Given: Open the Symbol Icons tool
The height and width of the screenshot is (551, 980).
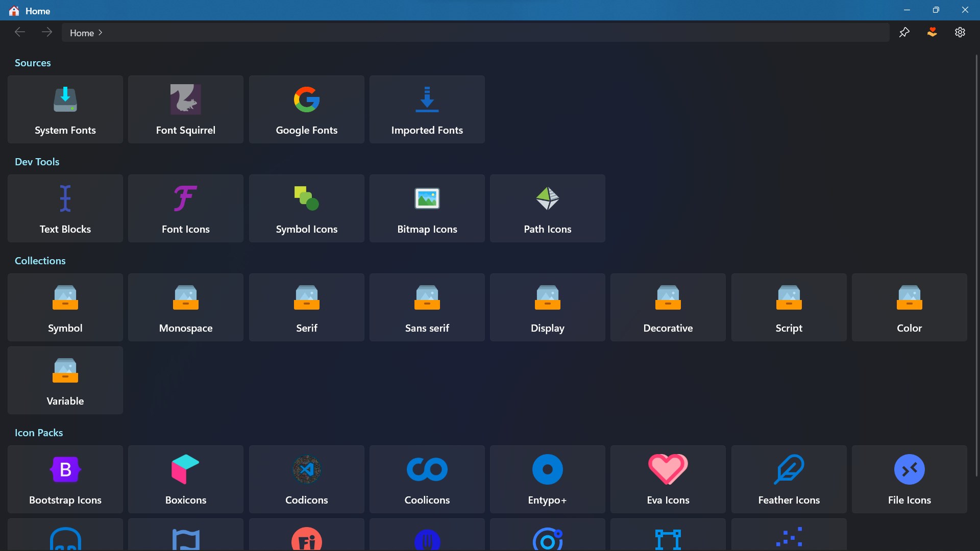Looking at the screenshot, I should 306,208.
